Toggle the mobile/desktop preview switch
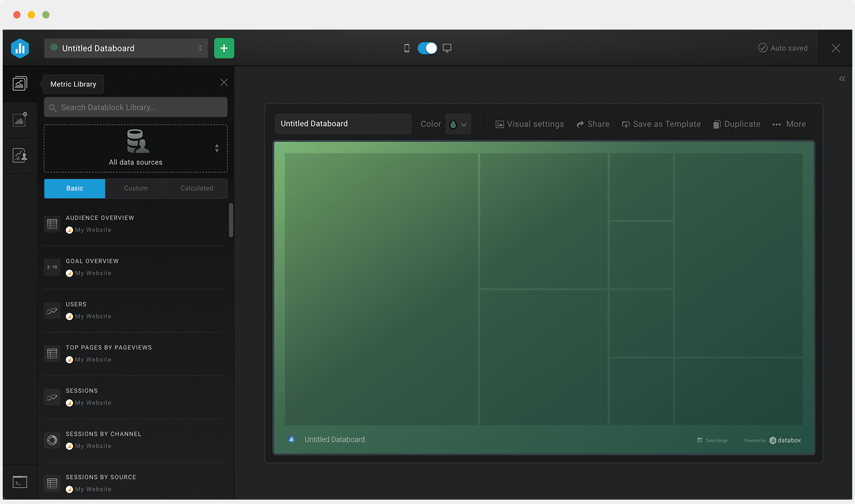855x504 pixels. click(x=426, y=48)
